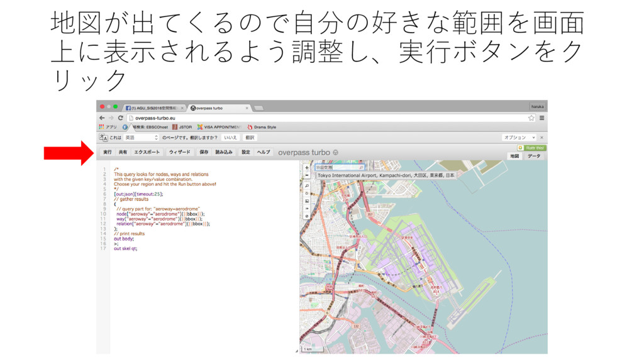The width and height of the screenshot is (644, 362).
Task: Open the 読み込み load dialog
Action: pyautogui.click(x=224, y=152)
